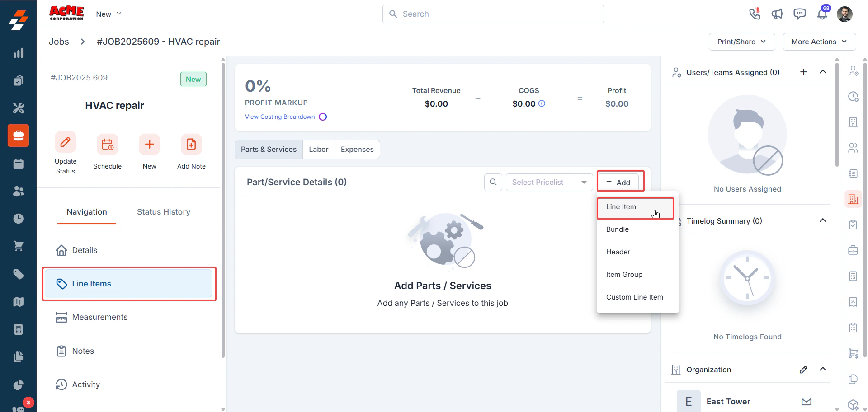The image size is (868, 412).
Task: Open the Print/Share dropdown
Action: point(742,42)
